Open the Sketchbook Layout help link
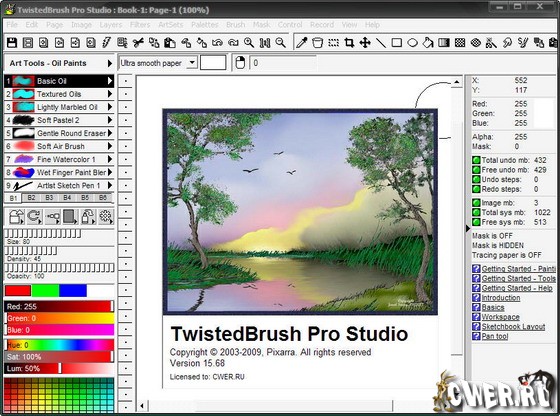The height and width of the screenshot is (416, 560). tap(513, 326)
